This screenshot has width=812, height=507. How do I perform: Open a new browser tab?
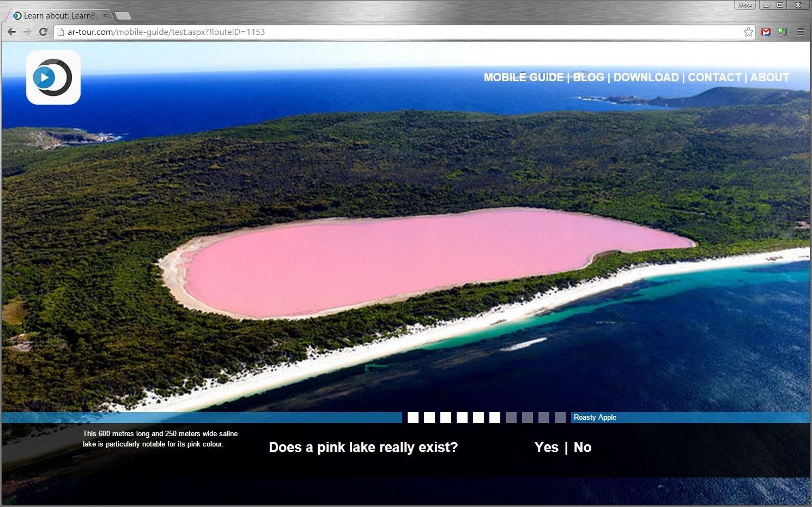pyautogui.click(x=123, y=16)
